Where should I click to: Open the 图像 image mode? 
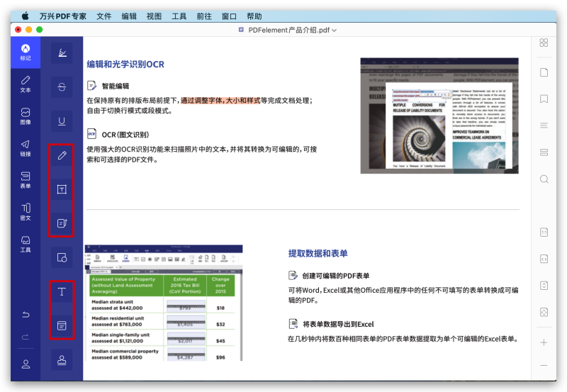[x=26, y=116]
